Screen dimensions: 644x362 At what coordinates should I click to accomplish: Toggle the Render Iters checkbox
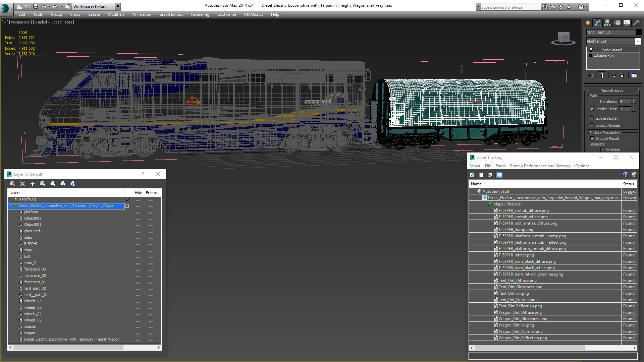tap(592, 109)
